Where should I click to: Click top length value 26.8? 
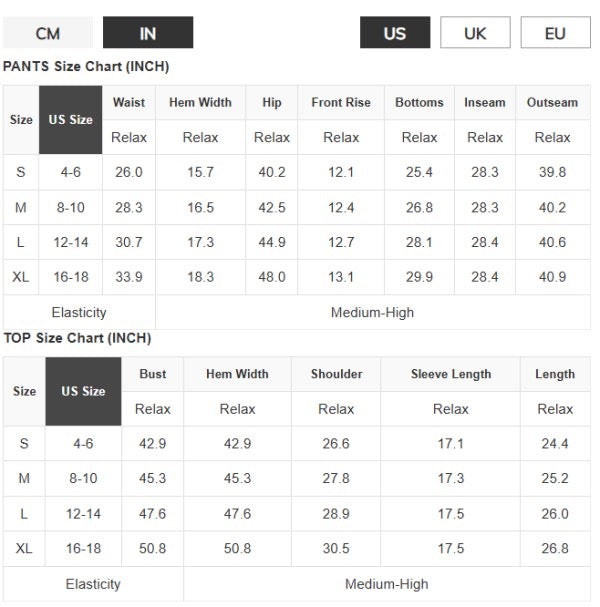554,549
